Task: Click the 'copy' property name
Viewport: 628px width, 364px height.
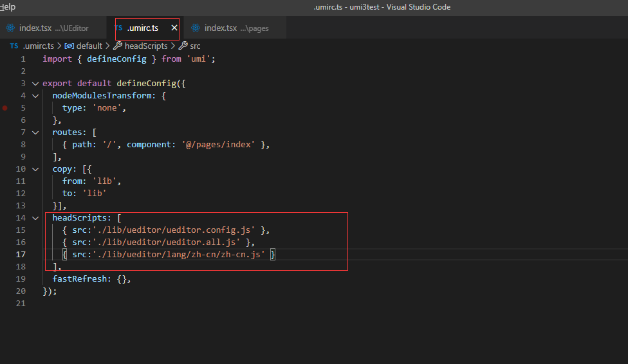Action: (x=62, y=168)
